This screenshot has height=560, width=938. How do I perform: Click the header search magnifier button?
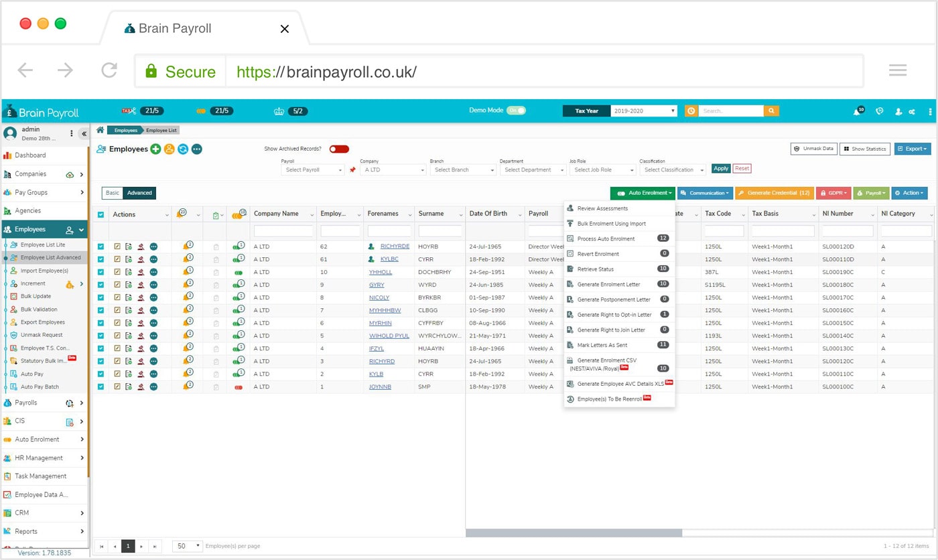[x=771, y=111]
